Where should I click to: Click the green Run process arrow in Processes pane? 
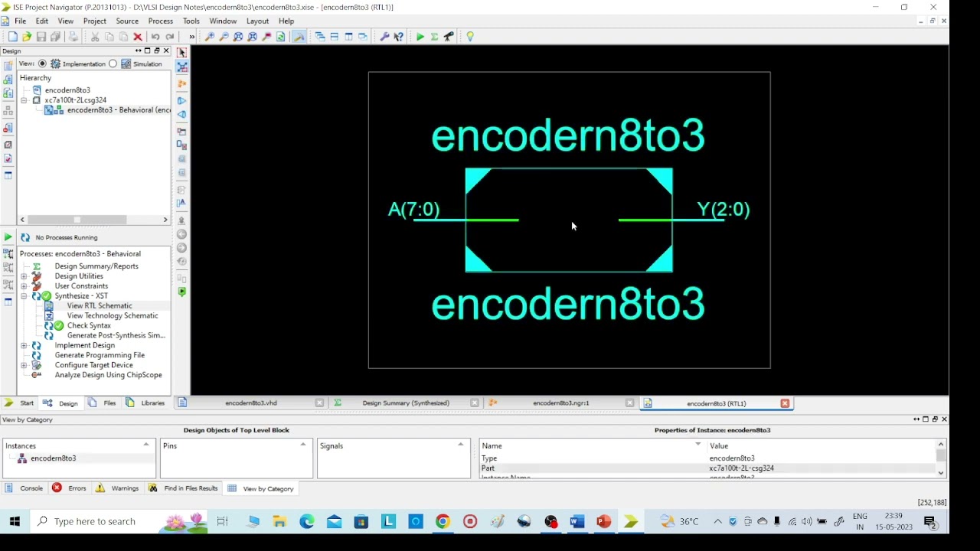[8, 237]
